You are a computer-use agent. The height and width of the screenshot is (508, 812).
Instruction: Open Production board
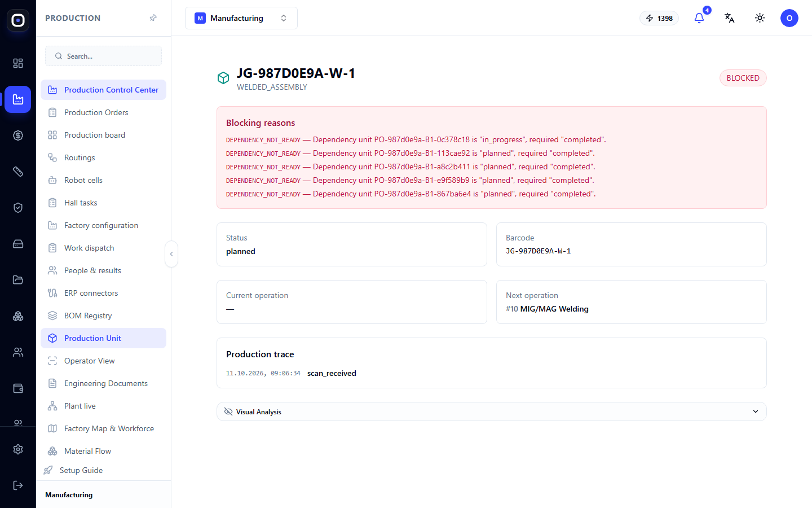pyautogui.click(x=103, y=135)
